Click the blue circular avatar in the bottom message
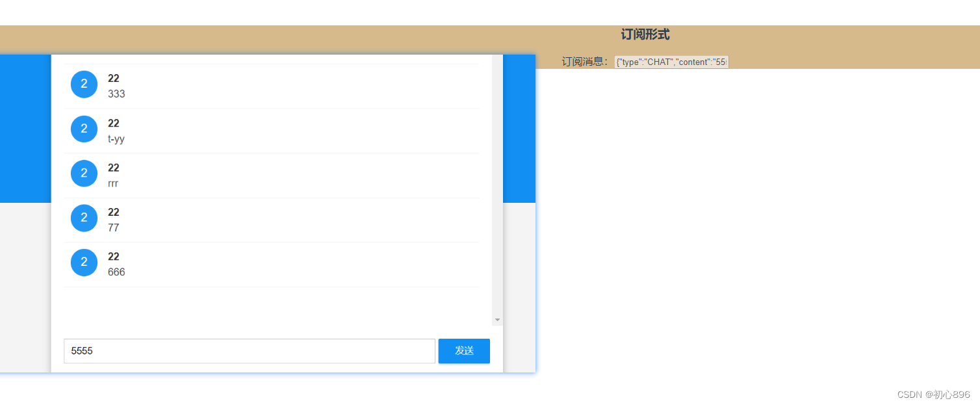This screenshot has width=980, height=405. pos(84,262)
